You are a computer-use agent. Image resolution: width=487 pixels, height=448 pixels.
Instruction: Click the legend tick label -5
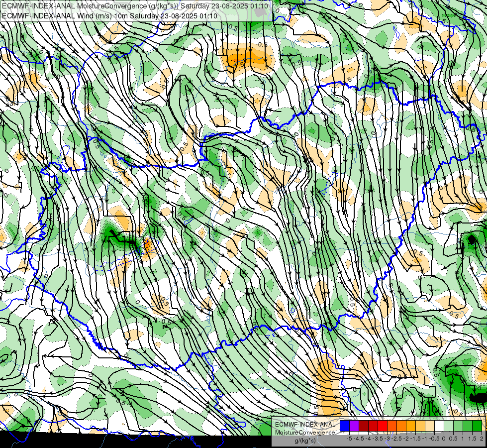coord(349,439)
